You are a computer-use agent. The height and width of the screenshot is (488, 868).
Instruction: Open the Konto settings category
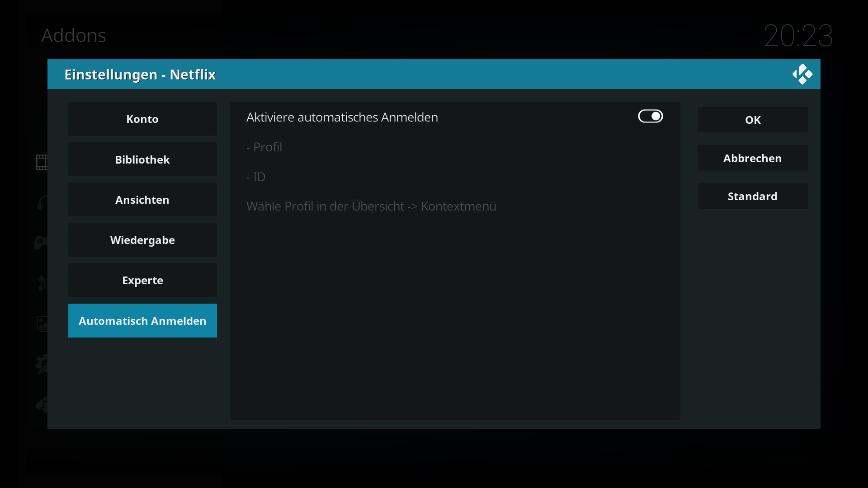pyautogui.click(x=142, y=119)
